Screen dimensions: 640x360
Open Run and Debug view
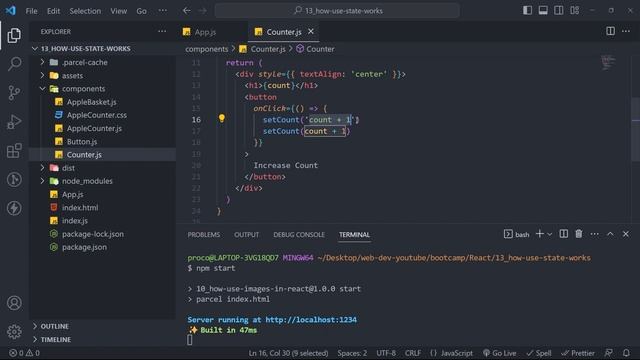(x=14, y=122)
